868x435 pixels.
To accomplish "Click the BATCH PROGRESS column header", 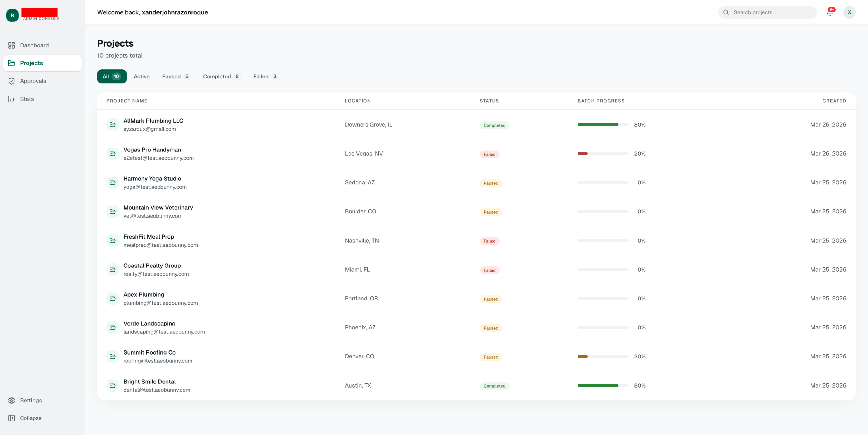I will 601,101.
